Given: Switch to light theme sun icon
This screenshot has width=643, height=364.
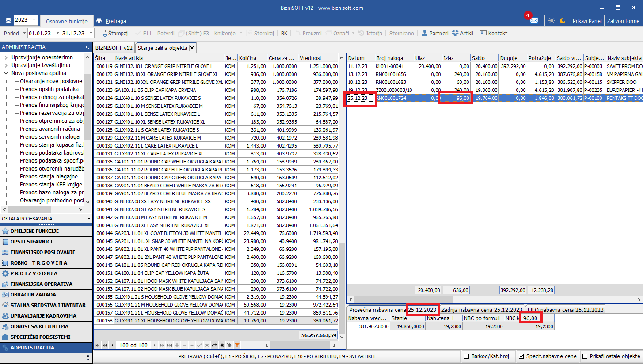Looking at the screenshot, I should pyautogui.click(x=552, y=21).
